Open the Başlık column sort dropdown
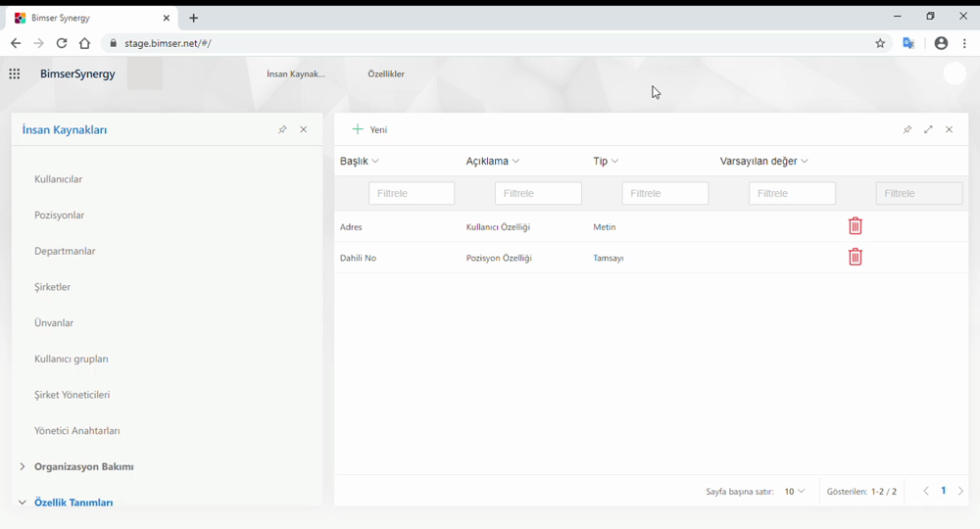Viewport: 980px width, 529px height. [x=375, y=162]
